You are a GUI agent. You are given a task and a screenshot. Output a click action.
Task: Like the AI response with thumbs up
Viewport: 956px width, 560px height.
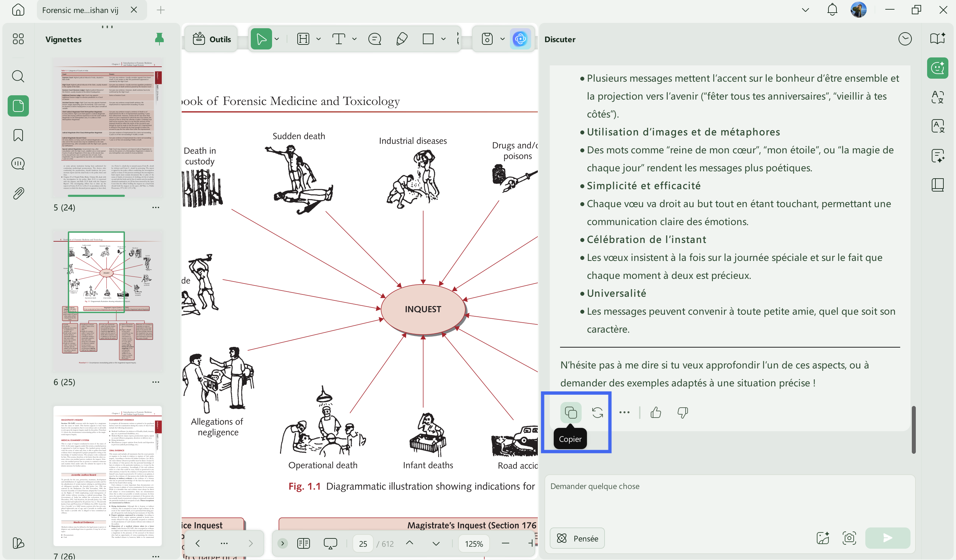pyautogui.click(x=655, y=412)
